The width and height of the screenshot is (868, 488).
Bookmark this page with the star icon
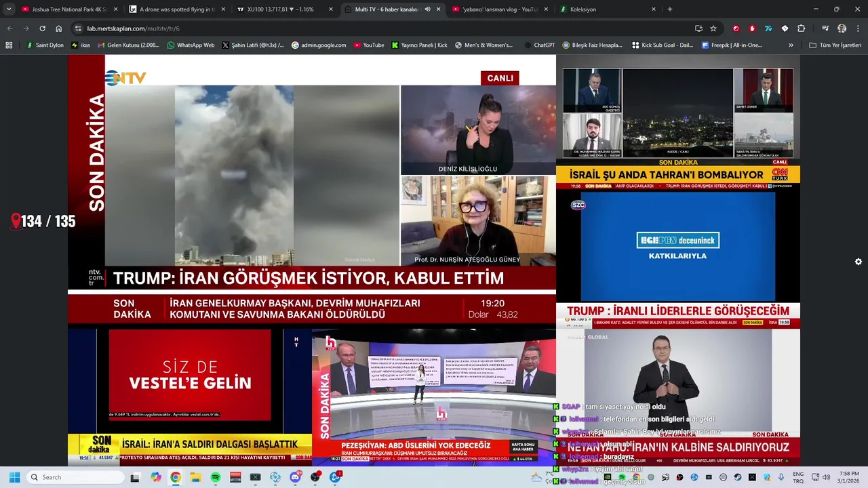[x=713, y=28]
